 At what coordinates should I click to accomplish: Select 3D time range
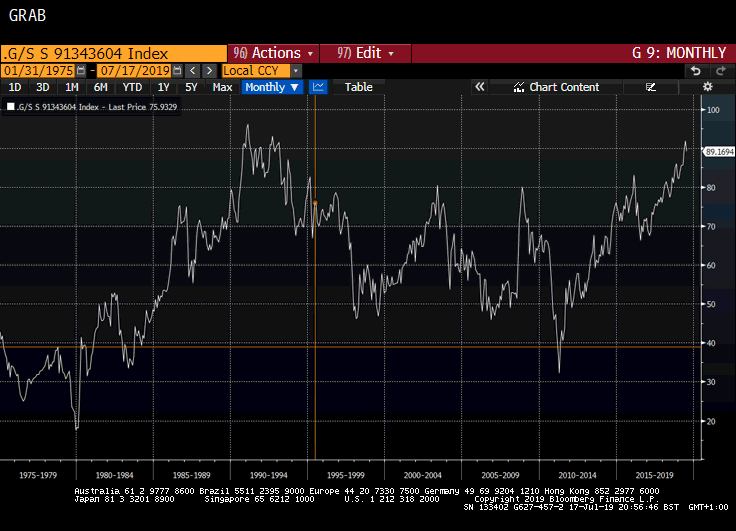[x=43, y=87]
